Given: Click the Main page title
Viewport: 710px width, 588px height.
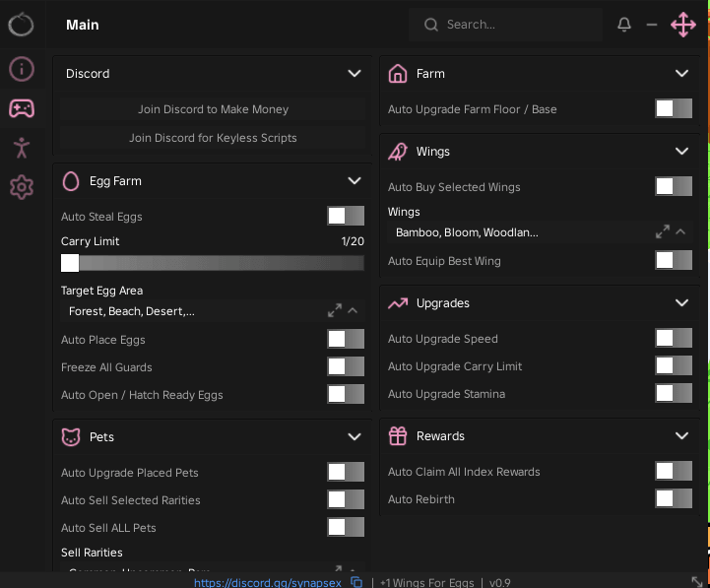Looking at the screenshot, I should 83,25.
